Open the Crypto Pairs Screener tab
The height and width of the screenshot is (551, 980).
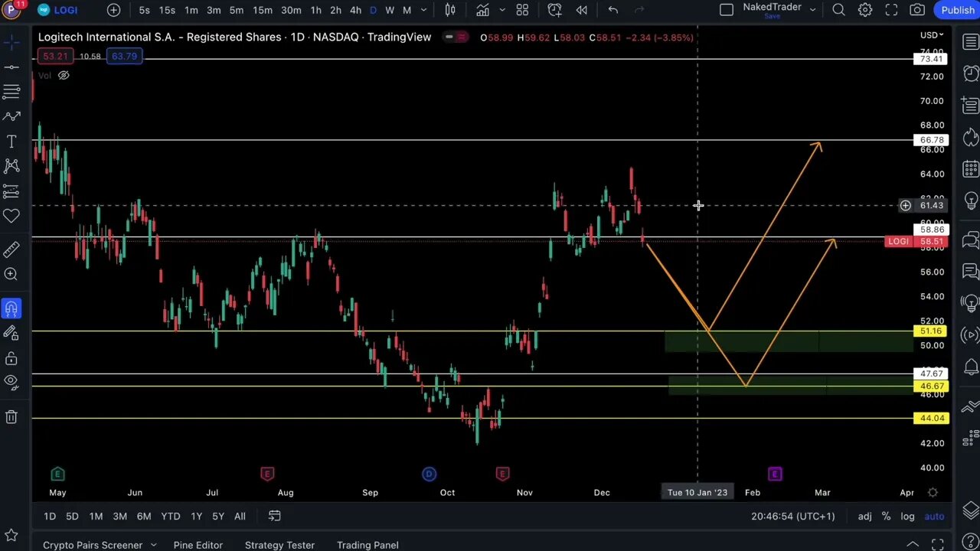pos(93,545)
